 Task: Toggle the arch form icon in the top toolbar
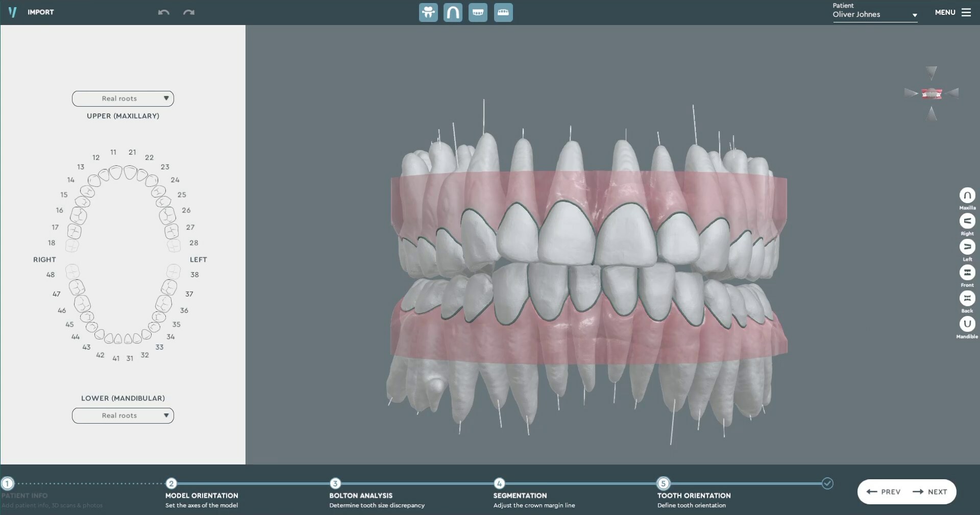pyautogui.click(x=453, y=12)
